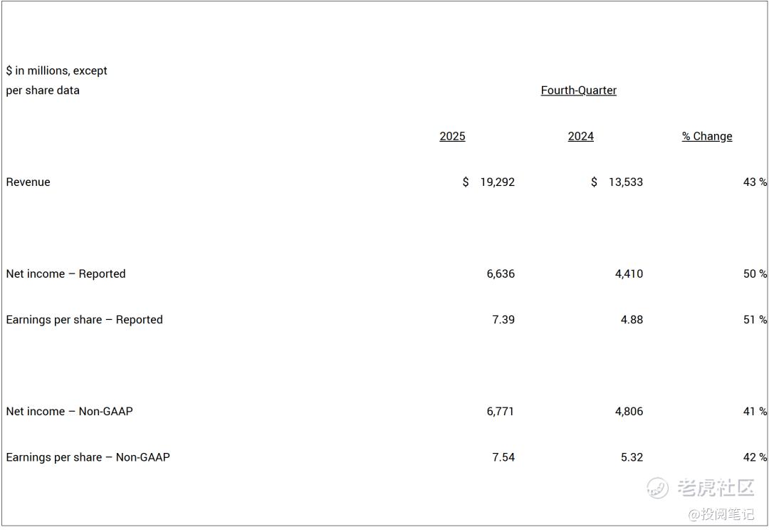Select the 6,771 Non-GAAP net income value
The width and height of the screenshot is (769, 532).
point(501,412)
